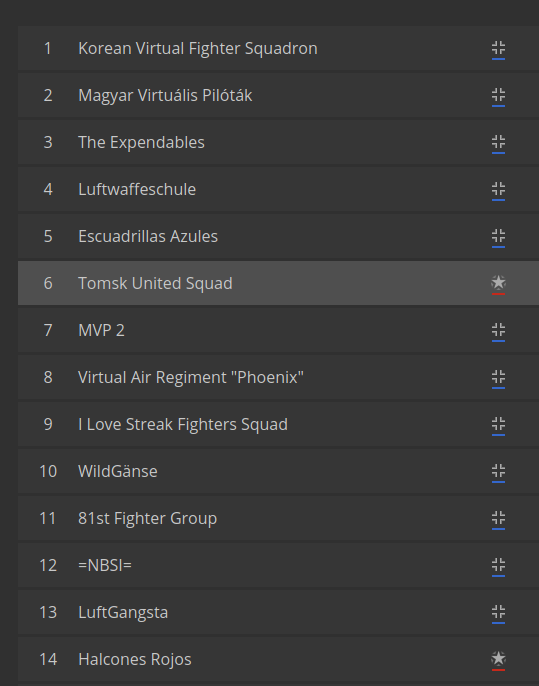Select the highlighted Tomsk United Squad row
Viewport: 539px width, 686px height.
click(278, 283)
